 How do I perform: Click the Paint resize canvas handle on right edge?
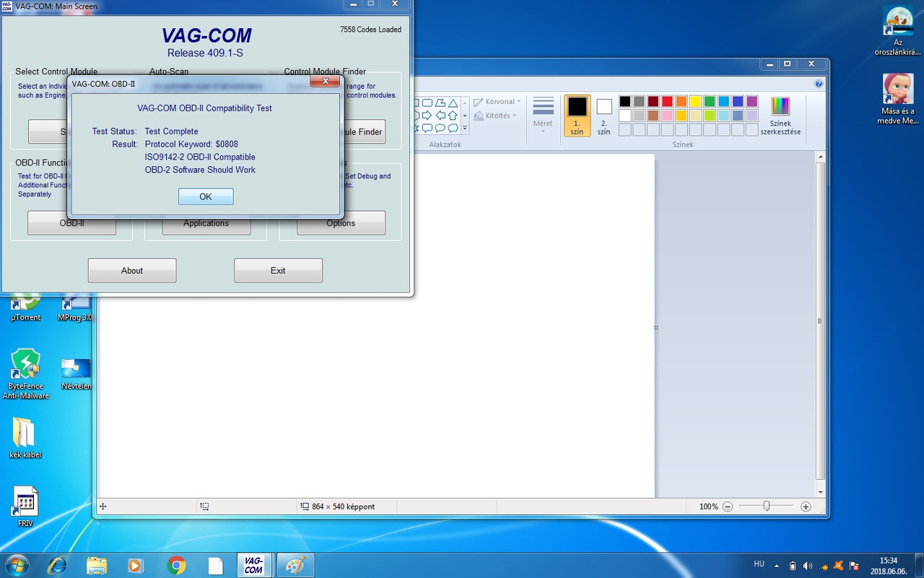tap(655, 327)
